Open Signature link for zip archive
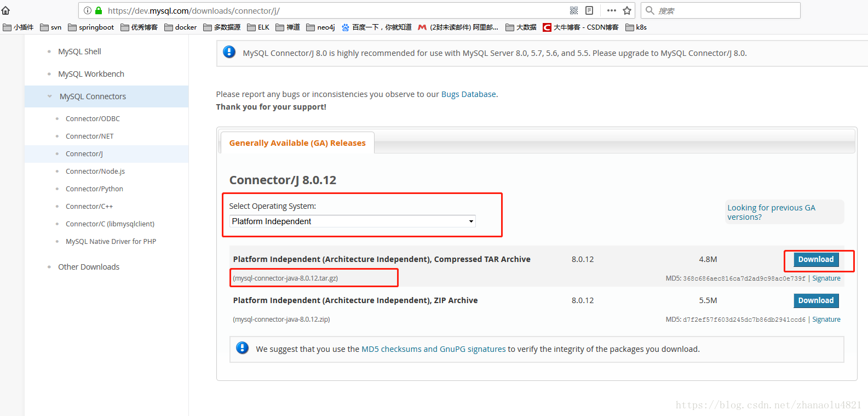868x416 pixels. (x=826, y=320)
